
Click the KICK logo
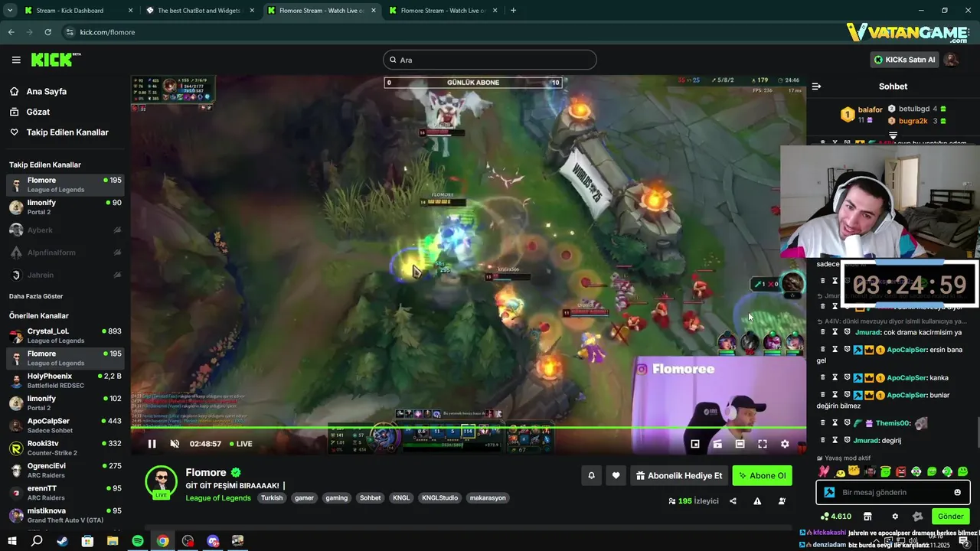56,60
